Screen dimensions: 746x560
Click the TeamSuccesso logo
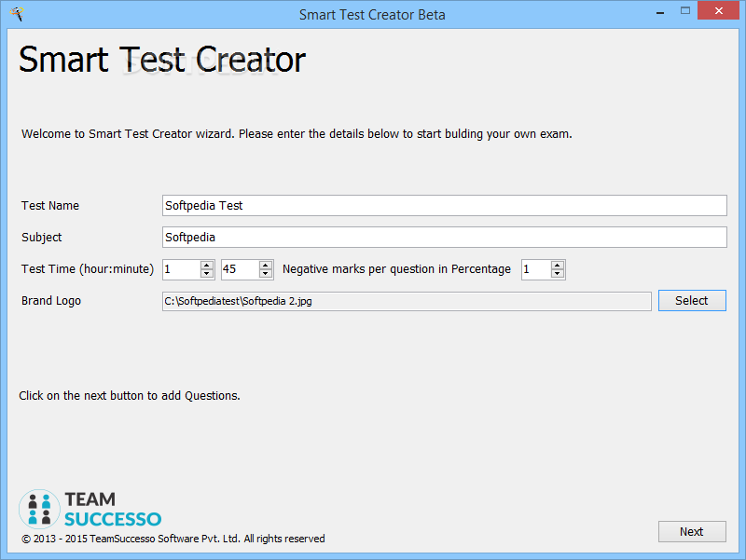pos(90,509)
